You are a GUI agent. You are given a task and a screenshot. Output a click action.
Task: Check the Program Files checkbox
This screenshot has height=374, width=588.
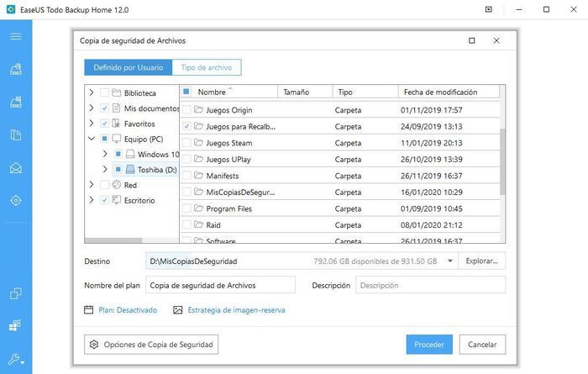tap(186, 208)
